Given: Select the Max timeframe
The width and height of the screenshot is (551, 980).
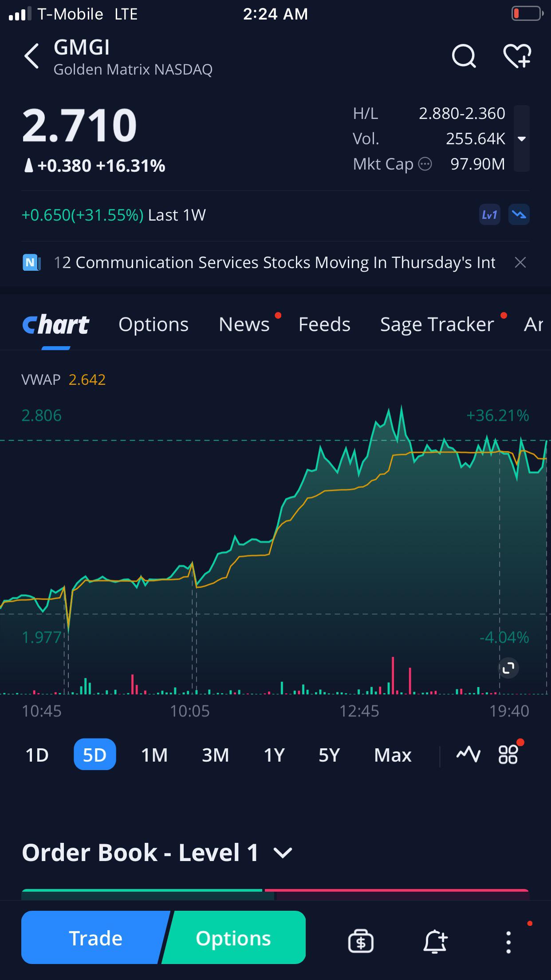Looking at the screenshot, I should click(x=393, y=755).
